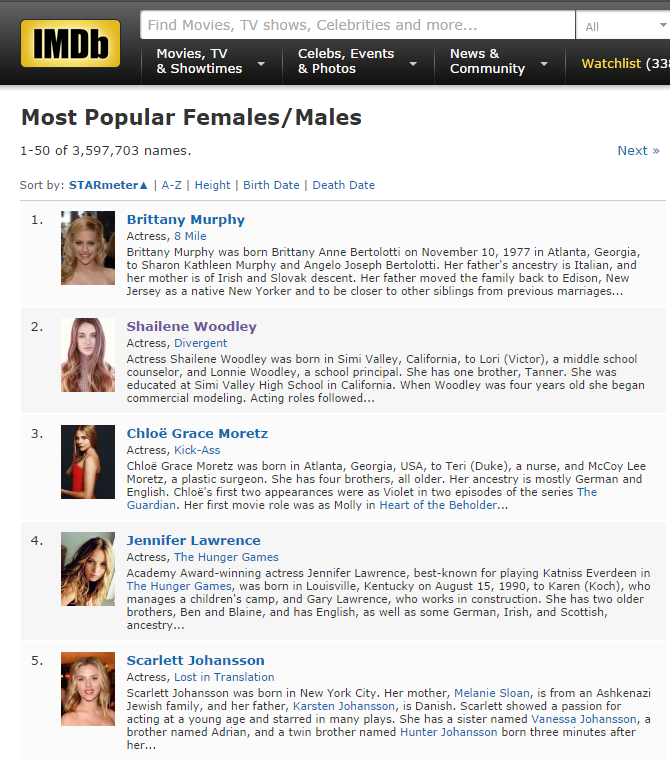Open Shailene Woodley's photo thumbnail
Screen dimensions: 670x762
[88, 355]
